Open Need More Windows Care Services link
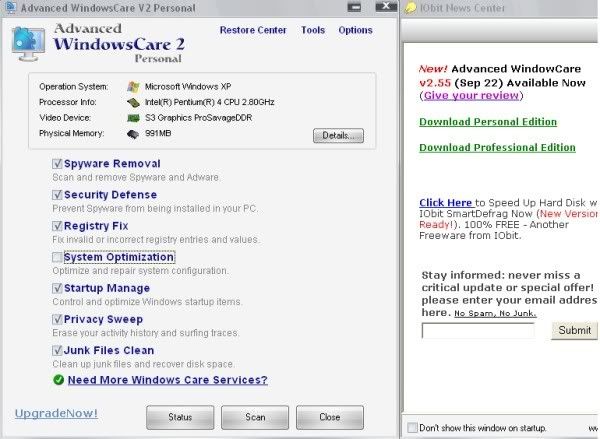 click(168, 380)
